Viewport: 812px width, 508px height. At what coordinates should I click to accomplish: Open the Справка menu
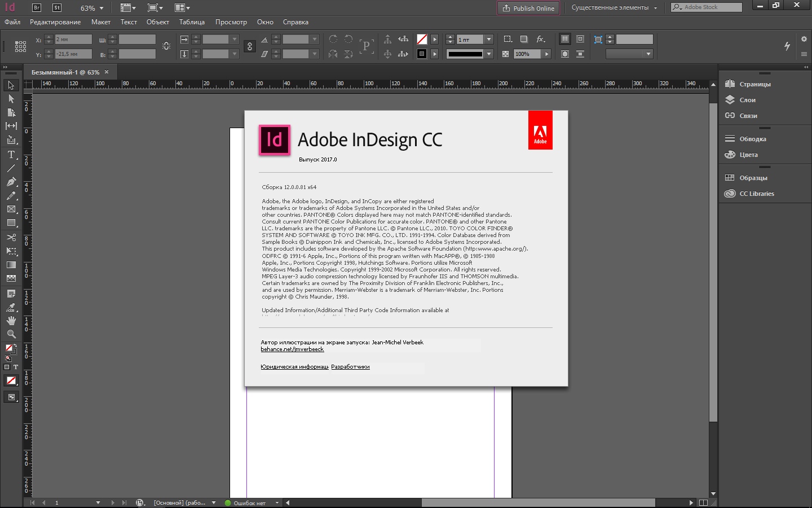coord(295,22)
